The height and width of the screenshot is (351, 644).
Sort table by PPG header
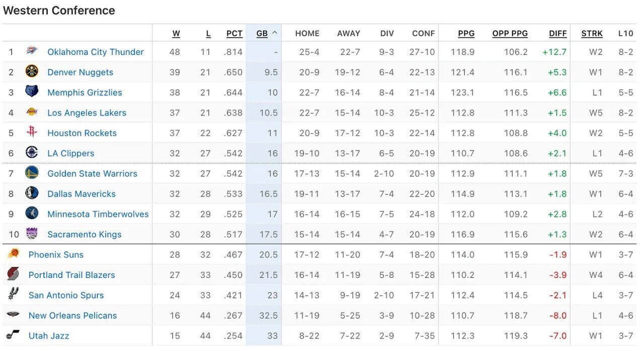coord(466,33)
